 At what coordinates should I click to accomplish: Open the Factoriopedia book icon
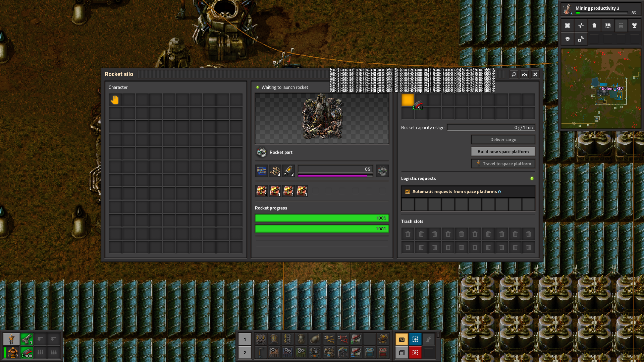tap(608, 25)
